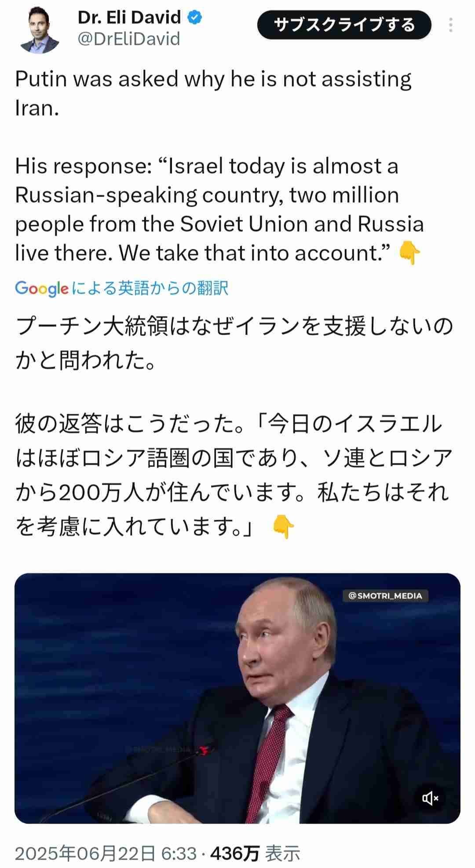Image resolution: width=475 pixels, height=868 pixels.
Task: Tap the @SMOTRI_MEDIA watermark on video
Action: coord(386,595)
